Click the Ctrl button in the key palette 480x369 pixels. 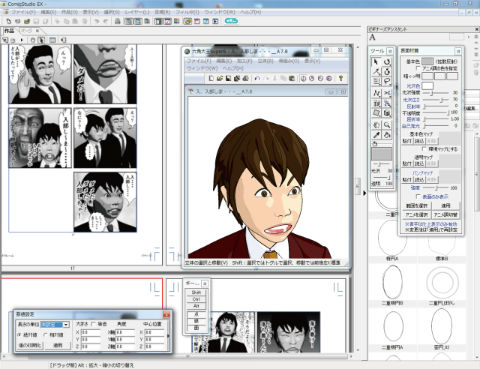point(196,299)
